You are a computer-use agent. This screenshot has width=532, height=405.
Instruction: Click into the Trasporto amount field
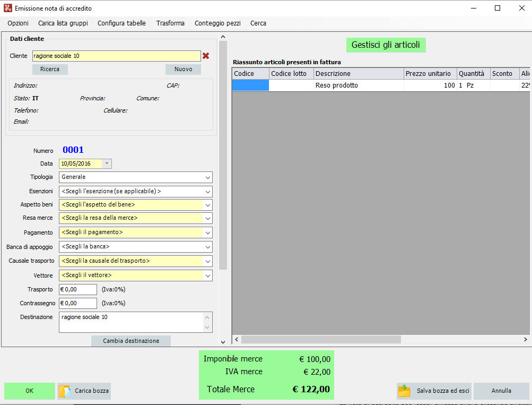[78, 289]
